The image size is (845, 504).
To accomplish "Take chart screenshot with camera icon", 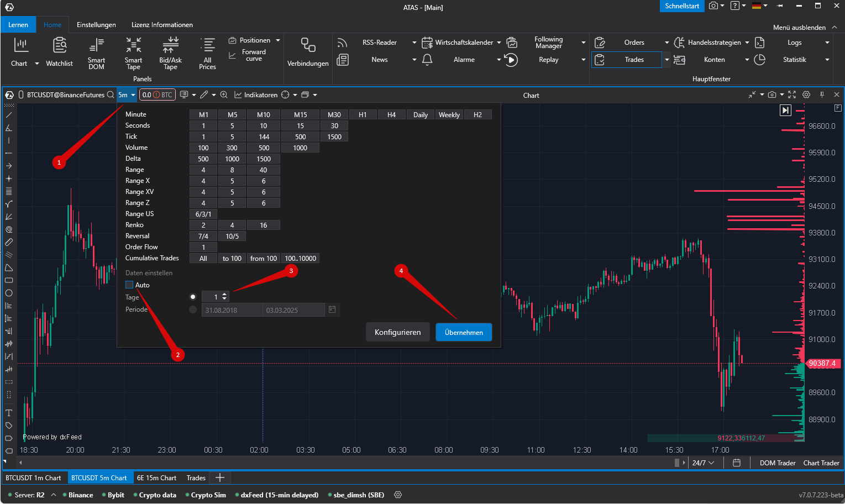I will 772,95.
